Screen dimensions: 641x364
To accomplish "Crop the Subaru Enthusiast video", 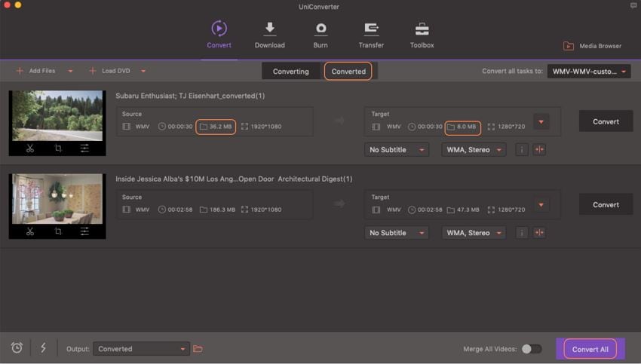I will tap(58, 148).
